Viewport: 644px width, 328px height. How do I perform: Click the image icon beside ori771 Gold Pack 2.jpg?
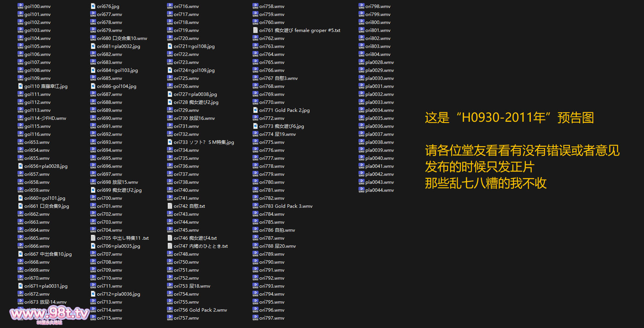(x=255, y=110)
